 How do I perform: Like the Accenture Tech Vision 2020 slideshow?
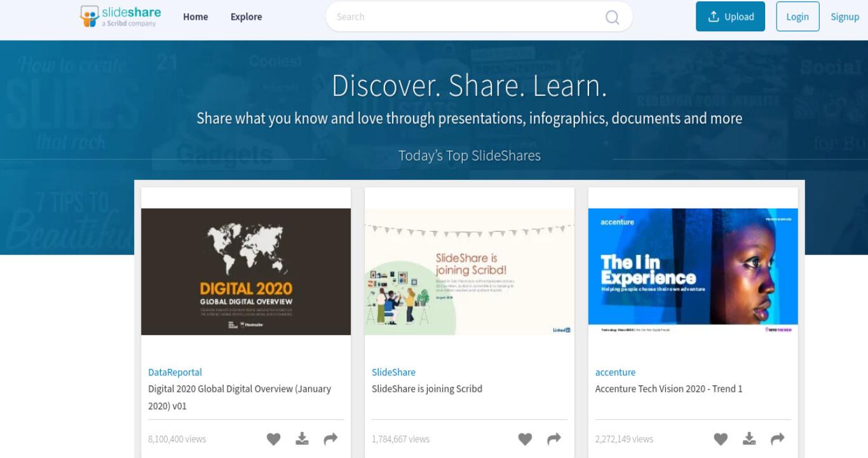point(721,439)
